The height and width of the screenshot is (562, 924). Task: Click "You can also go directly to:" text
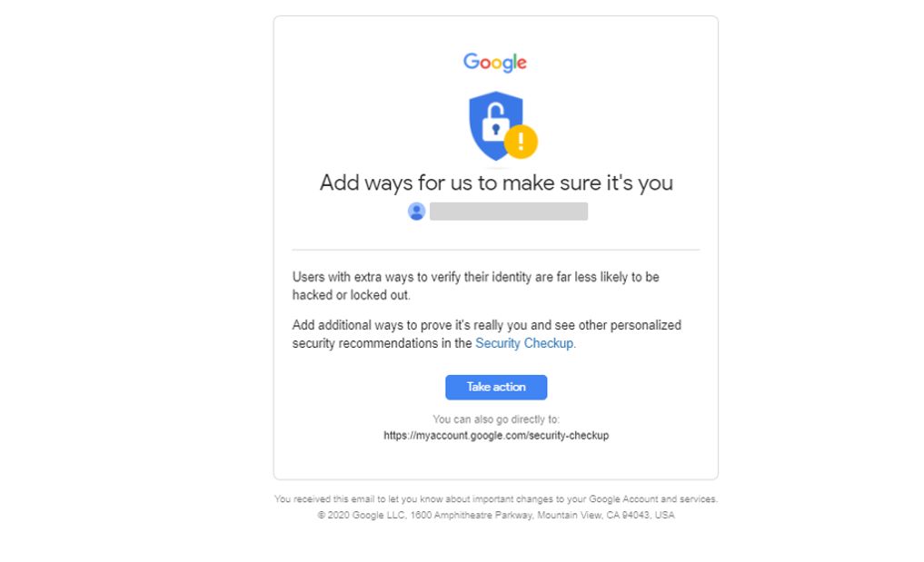496,419
